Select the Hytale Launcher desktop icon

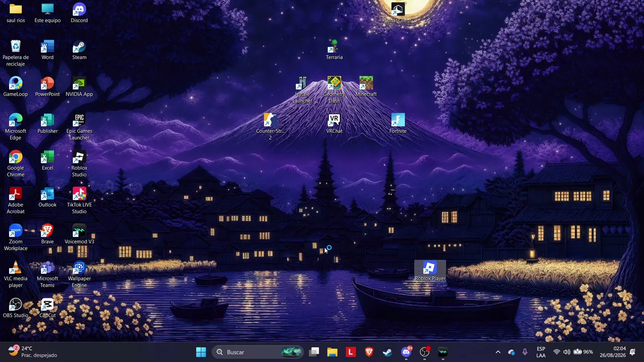(x=302, y=90)
